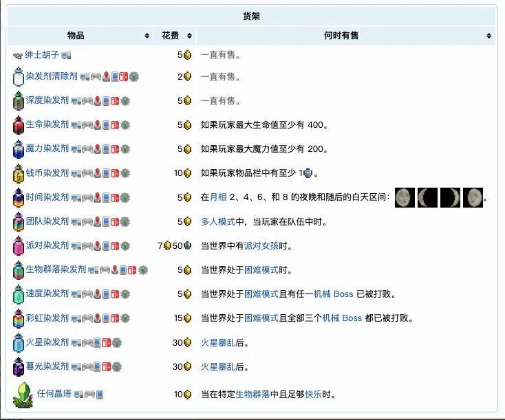The image size is (505, 420).
Task: Open the 生物群落染发剂 item link
Action: (56, 269)
